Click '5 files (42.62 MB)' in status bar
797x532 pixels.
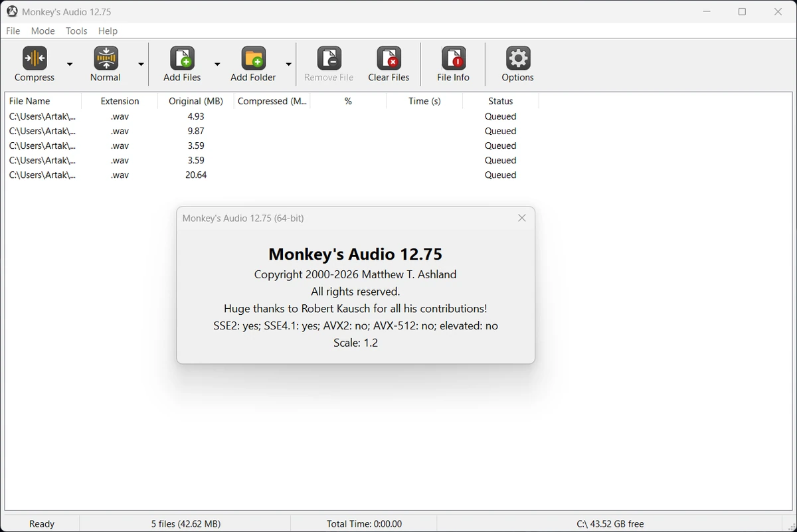[186, 524]
